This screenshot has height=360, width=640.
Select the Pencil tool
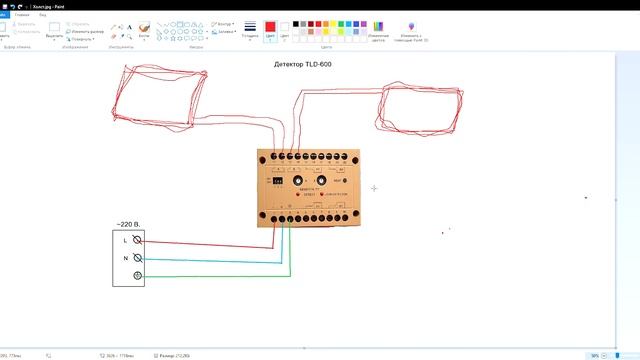pos(113,27)
